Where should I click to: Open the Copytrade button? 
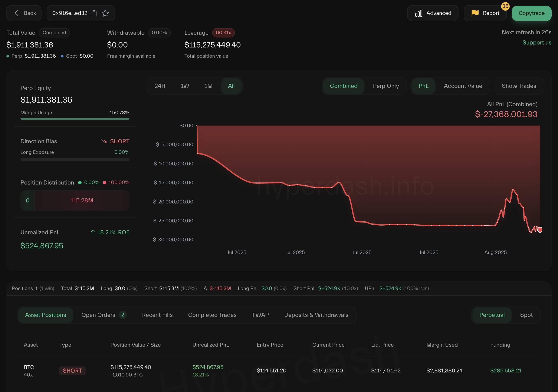click(x=532, y=13)
